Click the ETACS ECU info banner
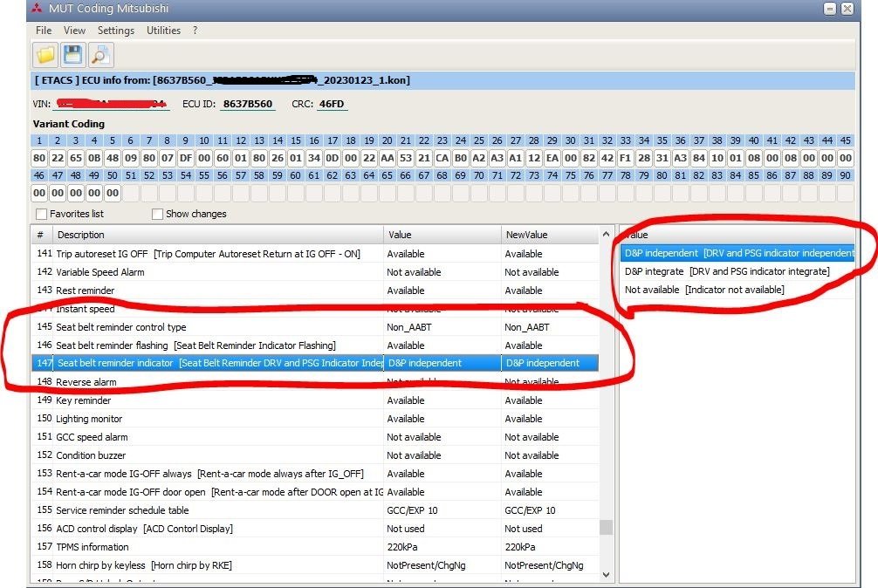The image size is (878, 588). pyautogui.click(x=442, y=80)
